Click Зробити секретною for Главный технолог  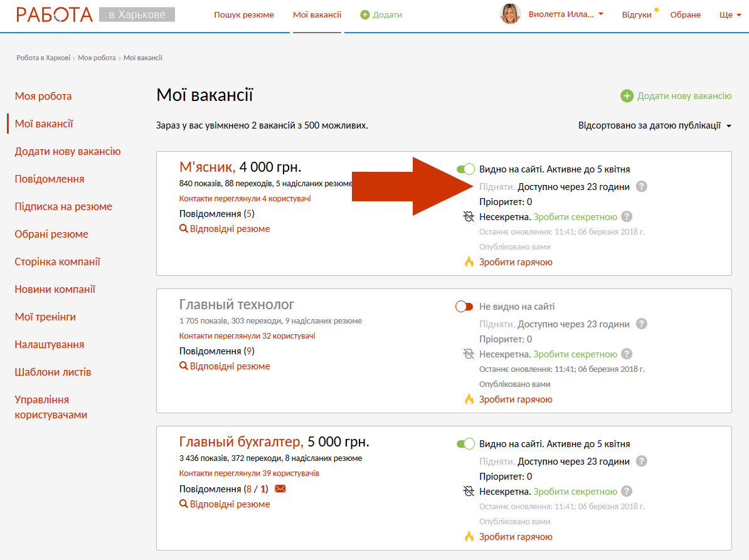click(575, 354)
